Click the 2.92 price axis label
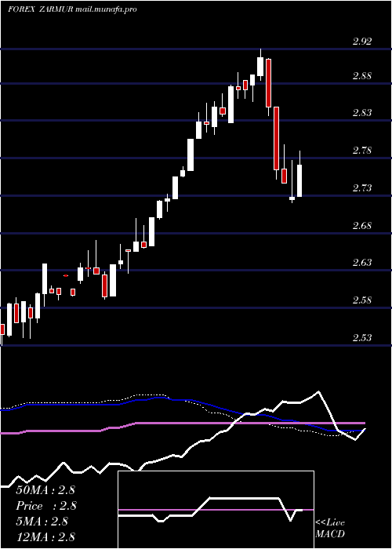Image resolution: width=392 pixels, height=549 pixels. (x=362, y=42)
